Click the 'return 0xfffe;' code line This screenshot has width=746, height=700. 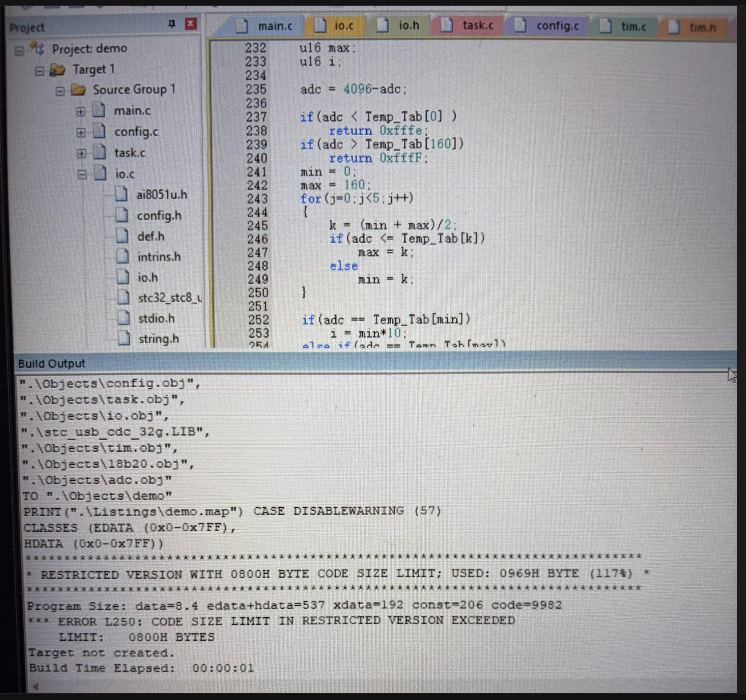[x=379, y=131]
